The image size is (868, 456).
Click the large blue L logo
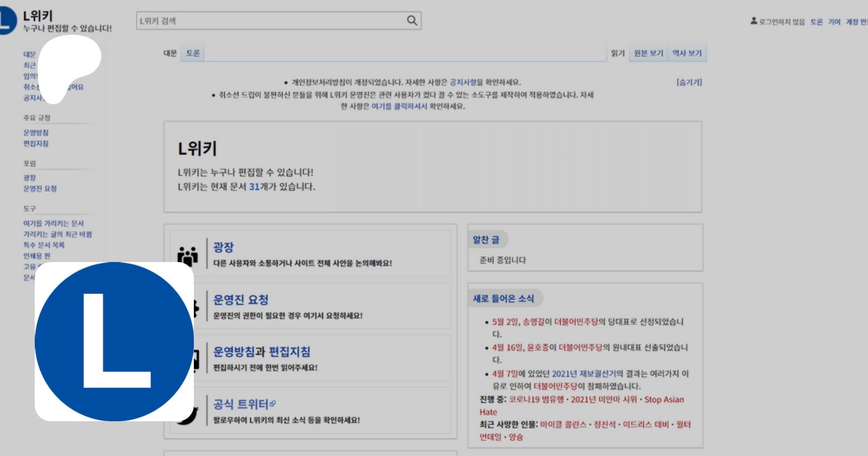click(x=114, y=342)
